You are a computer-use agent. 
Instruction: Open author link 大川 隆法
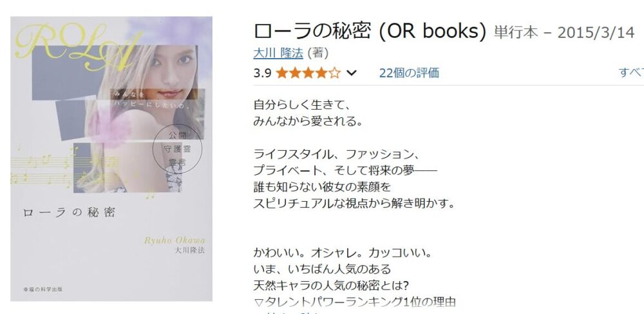pyautogui.click(x=278, y=54)
